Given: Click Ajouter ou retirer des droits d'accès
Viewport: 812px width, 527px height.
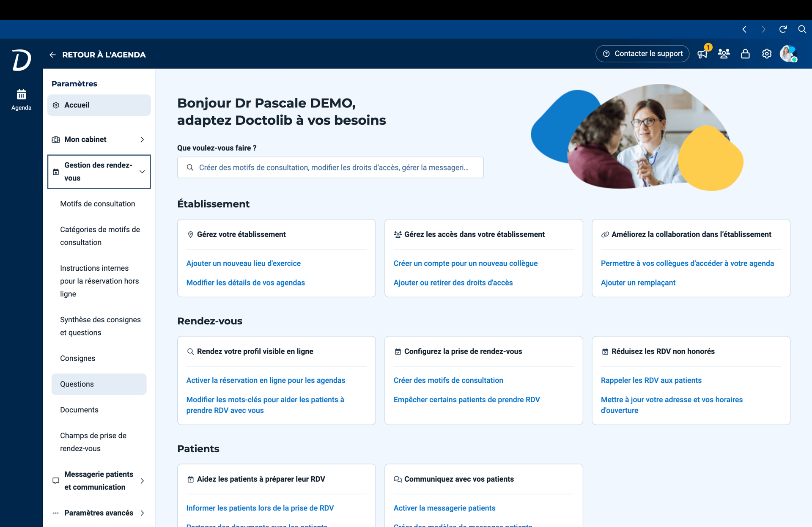Looking at the screenshot, I should pos(453,283).
